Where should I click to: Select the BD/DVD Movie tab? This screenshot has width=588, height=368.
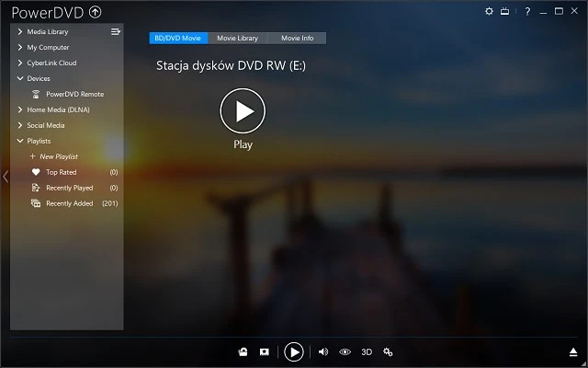click(178, 39)
